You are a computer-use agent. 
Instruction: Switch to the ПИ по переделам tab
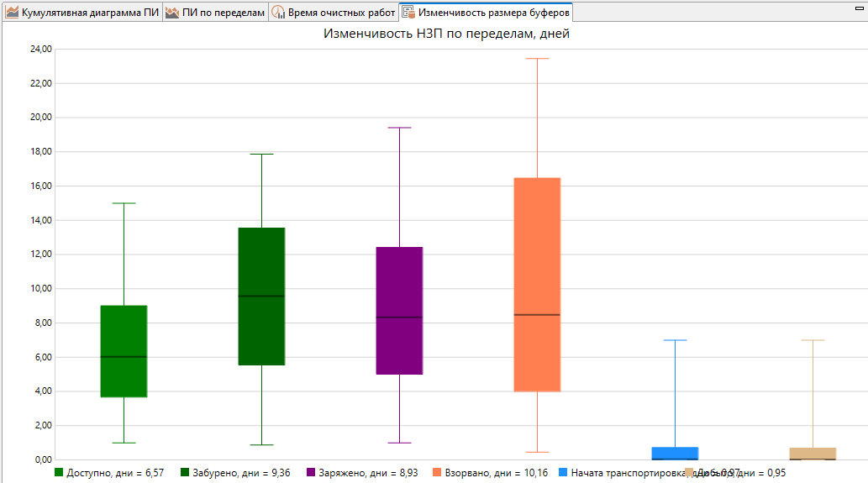click(x=217, y=12)
